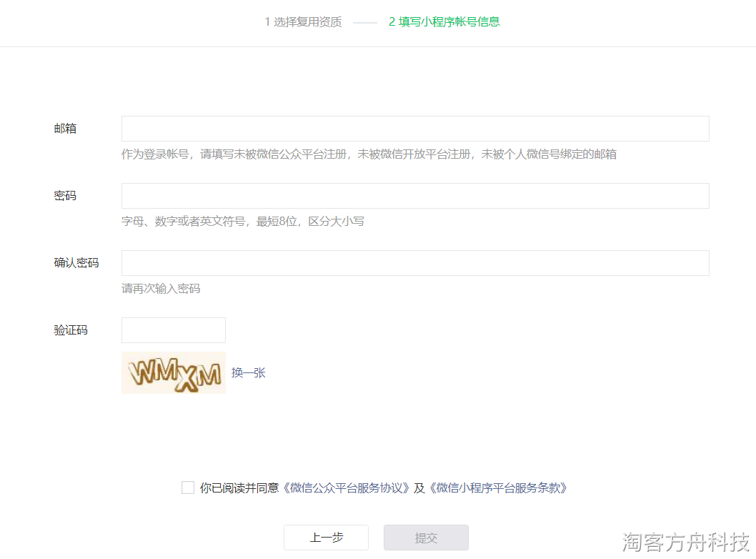Click the 你已阅读并同意 agreement text
This screenshot has width=756, height=559.
239,488
